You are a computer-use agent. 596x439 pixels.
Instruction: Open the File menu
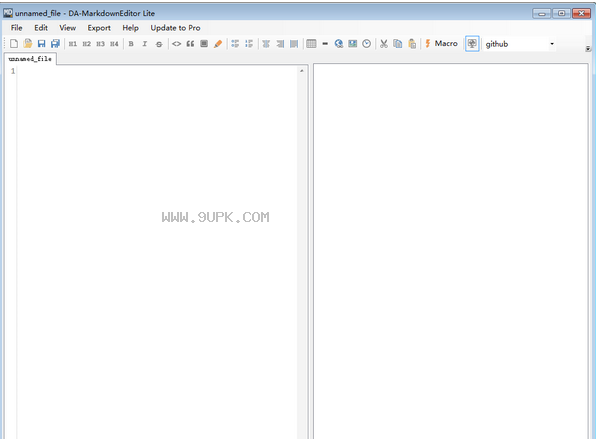pyautogui.click(x=16, y=28)
